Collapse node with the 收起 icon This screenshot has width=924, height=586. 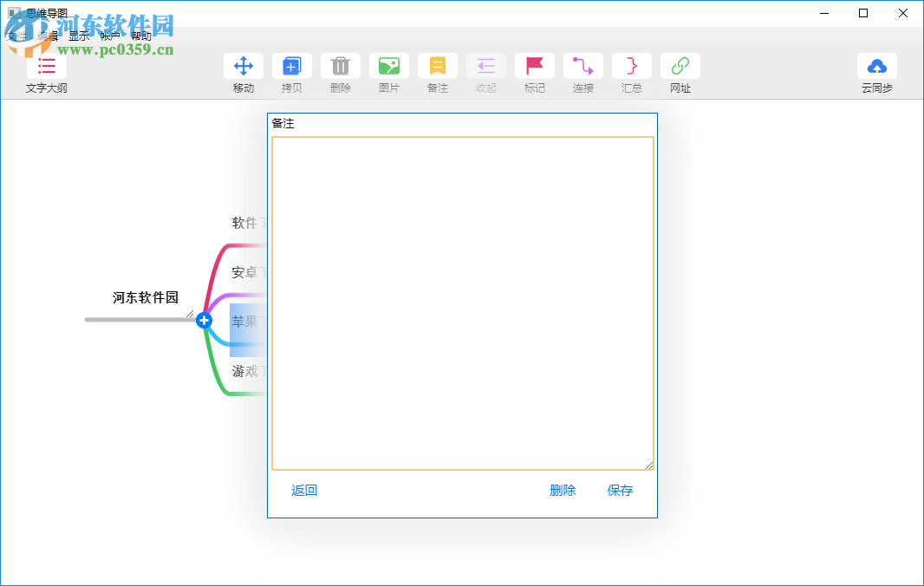pos(486,66)
